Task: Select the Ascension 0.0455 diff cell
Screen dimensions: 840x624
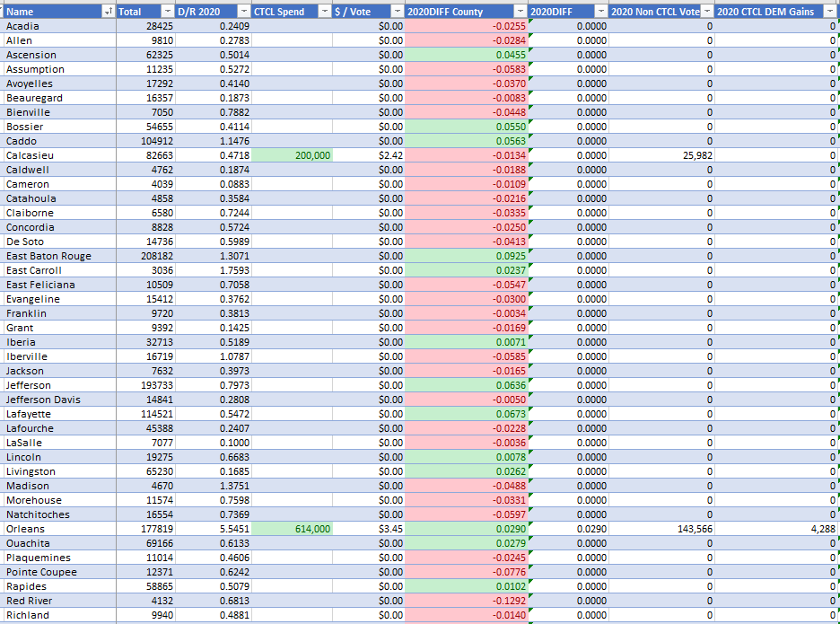Action: pyautogui.click(x=467, y=55)
